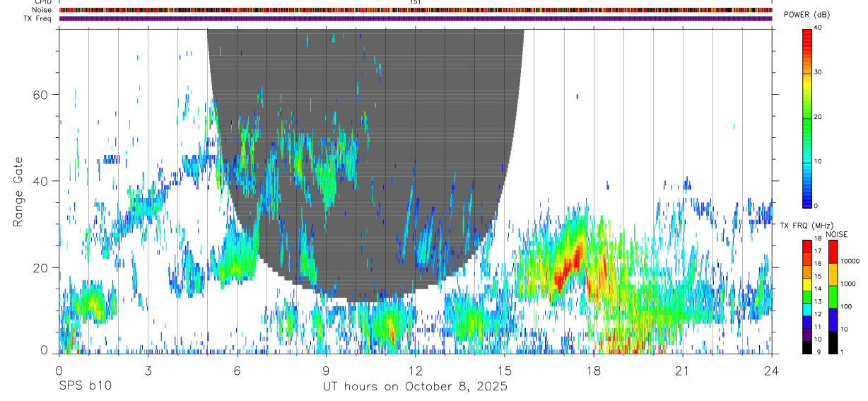Click the 100 label on NOISE scale
Image resolution: width=868 pixels, height=401 pixels.
[x=846, y=307]
